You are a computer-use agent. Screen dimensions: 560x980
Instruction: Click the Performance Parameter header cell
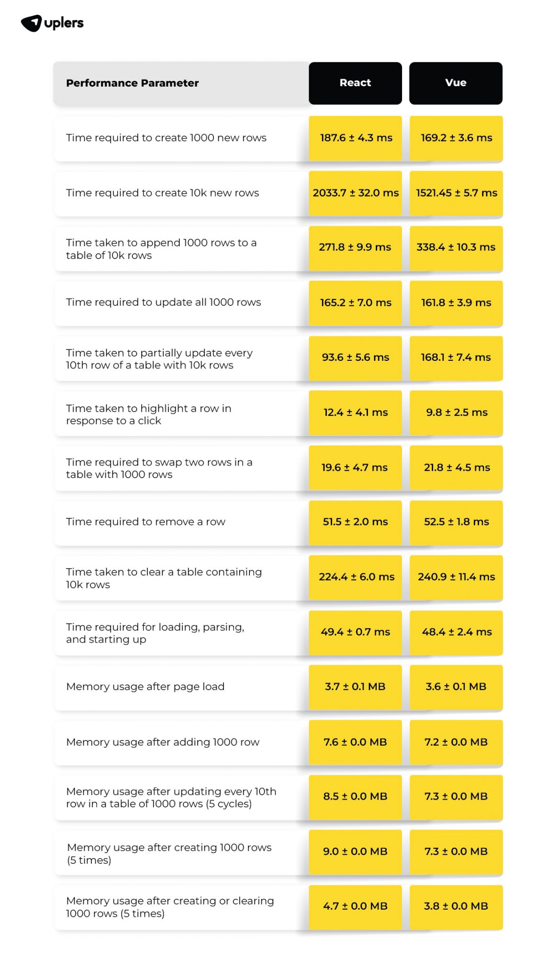pyautogui.click(x=133, y=83)
